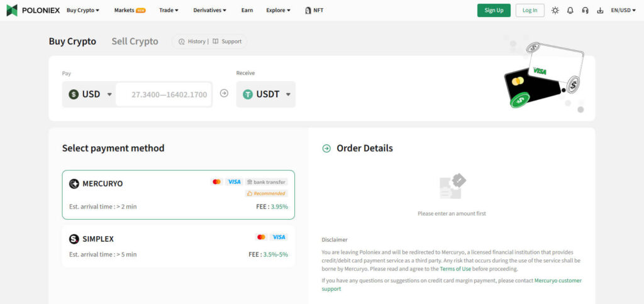Click the Simplex FEE 3.5%-5% text
This screenshot has width=644, height=304.
(268, 254)
